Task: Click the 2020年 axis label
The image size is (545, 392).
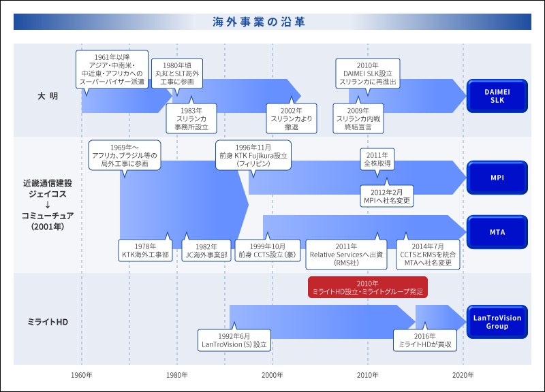Action: pos(463,375)
